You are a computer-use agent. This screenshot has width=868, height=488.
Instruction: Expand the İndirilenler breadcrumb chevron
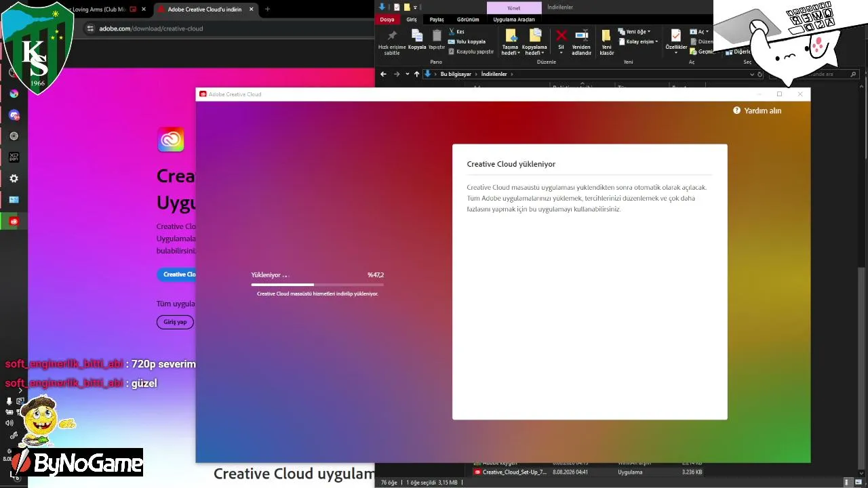[512, 74]
